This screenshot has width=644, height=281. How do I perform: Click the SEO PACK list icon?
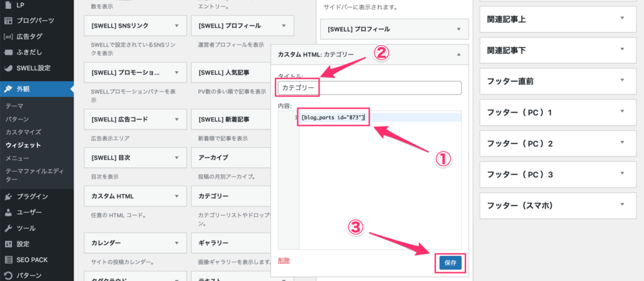[x=8, y=260]
